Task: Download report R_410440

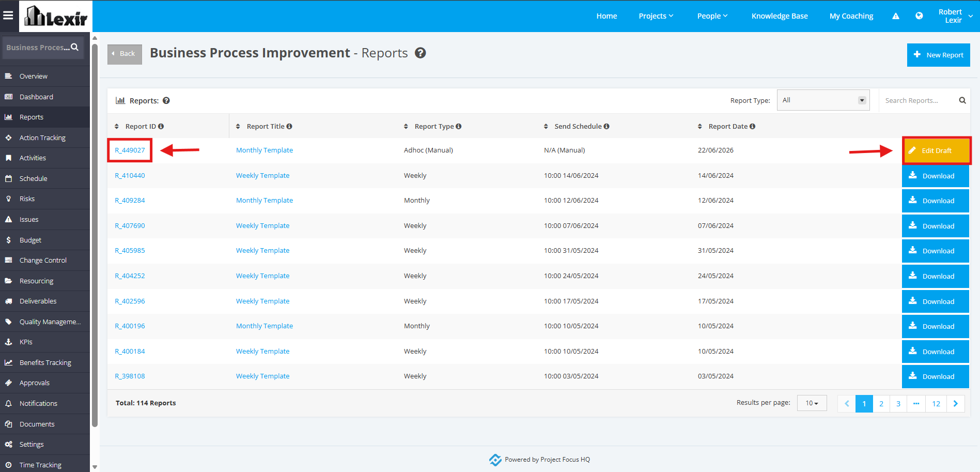Action: [x=936, y=176]
